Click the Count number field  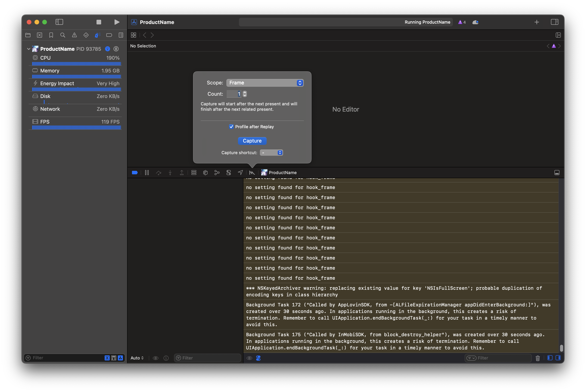pyautogui.click(x=234, y=94)
